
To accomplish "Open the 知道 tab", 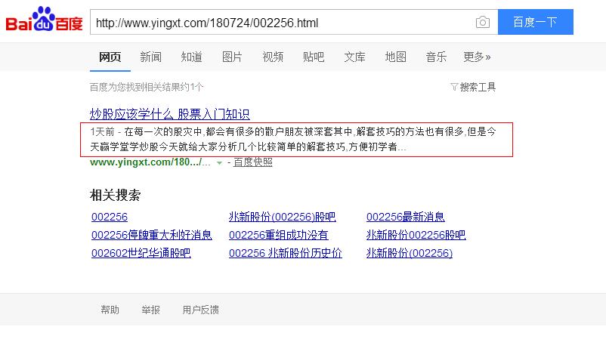I will point(191,57).
